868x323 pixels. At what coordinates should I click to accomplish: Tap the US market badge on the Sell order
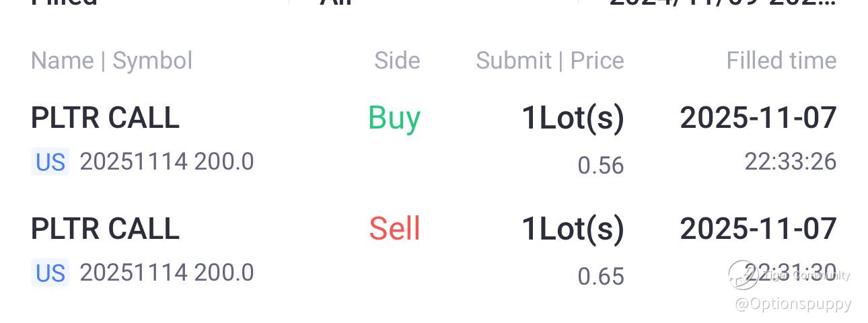(x=50, y=273)
